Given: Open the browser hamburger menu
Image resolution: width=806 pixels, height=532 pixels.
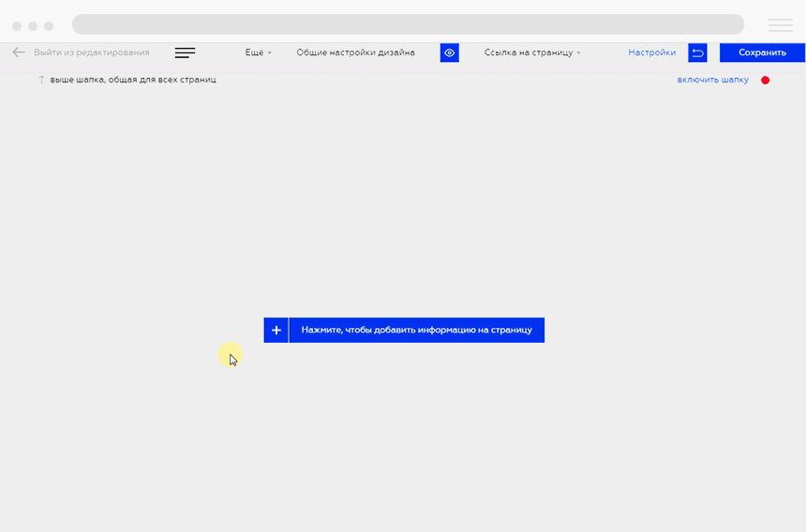Looking at the screenshot, I should [781, 25].
